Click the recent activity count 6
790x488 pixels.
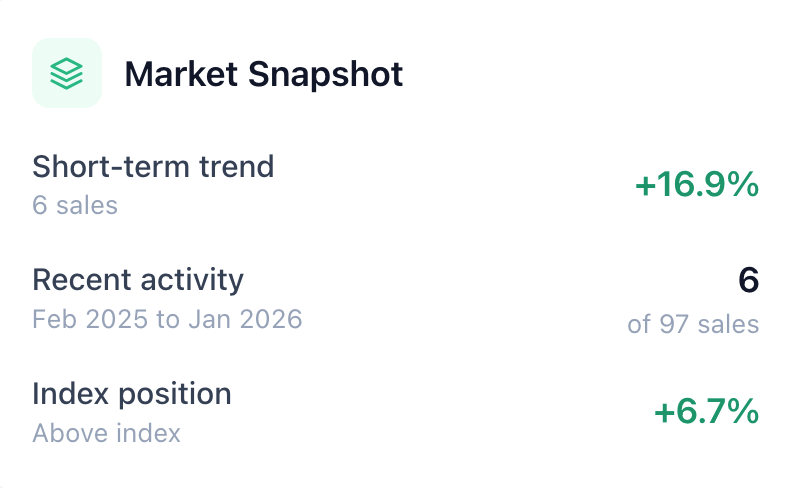coord(748,281)
